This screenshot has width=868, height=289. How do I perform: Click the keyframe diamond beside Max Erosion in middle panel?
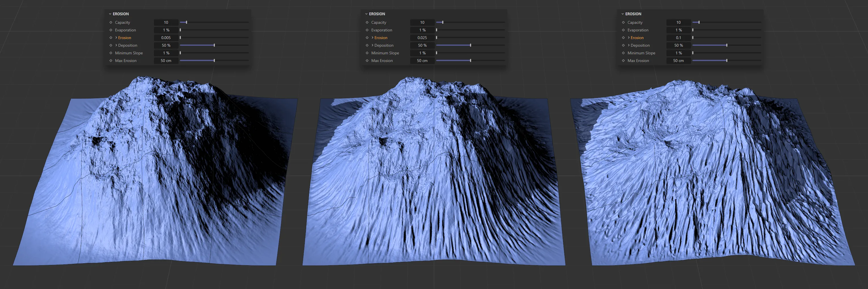click(x=367, y=61)
